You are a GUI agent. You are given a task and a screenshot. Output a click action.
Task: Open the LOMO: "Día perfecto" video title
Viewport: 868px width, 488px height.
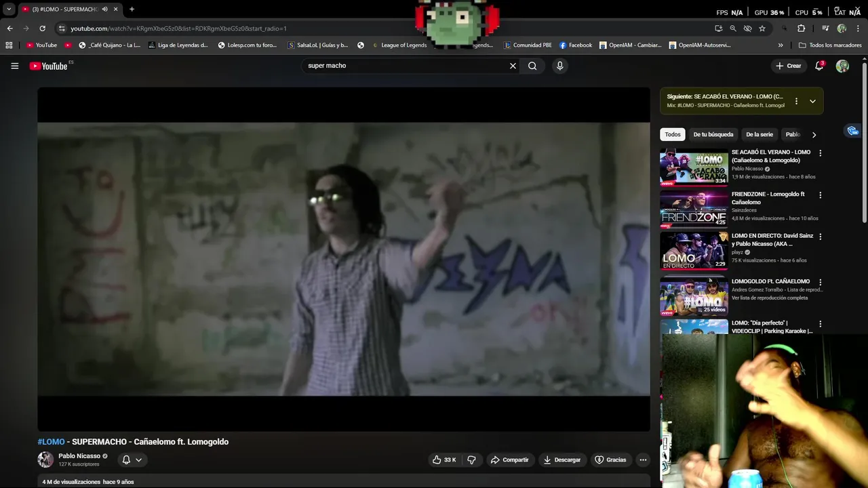pyautogui.click(x=772, y=327)
